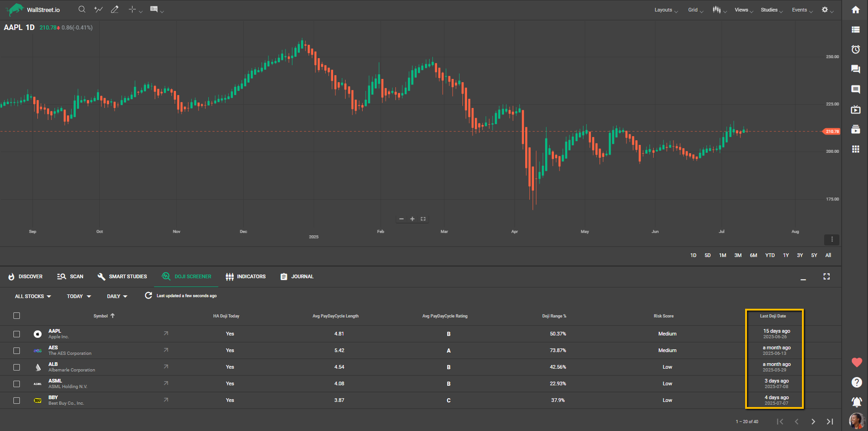
Task: Set chart range to All
Action: pyautogui.click(x=828, y=255)
